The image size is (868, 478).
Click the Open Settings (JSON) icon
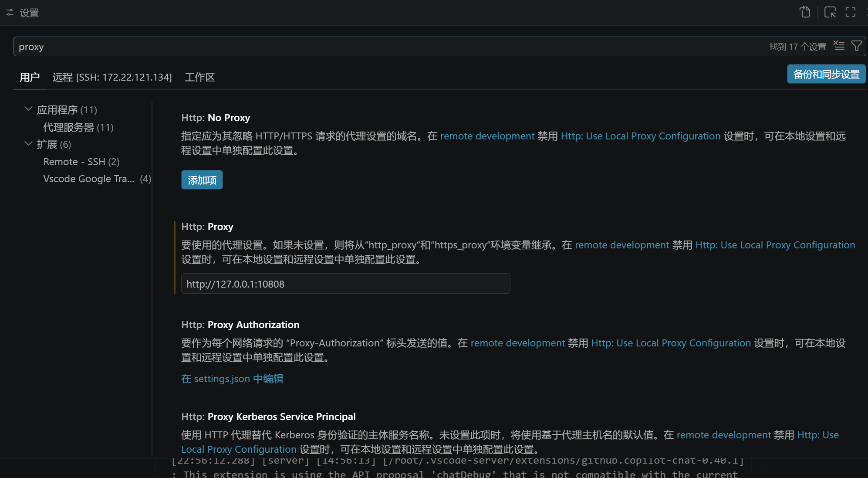[x=805, y=12]
